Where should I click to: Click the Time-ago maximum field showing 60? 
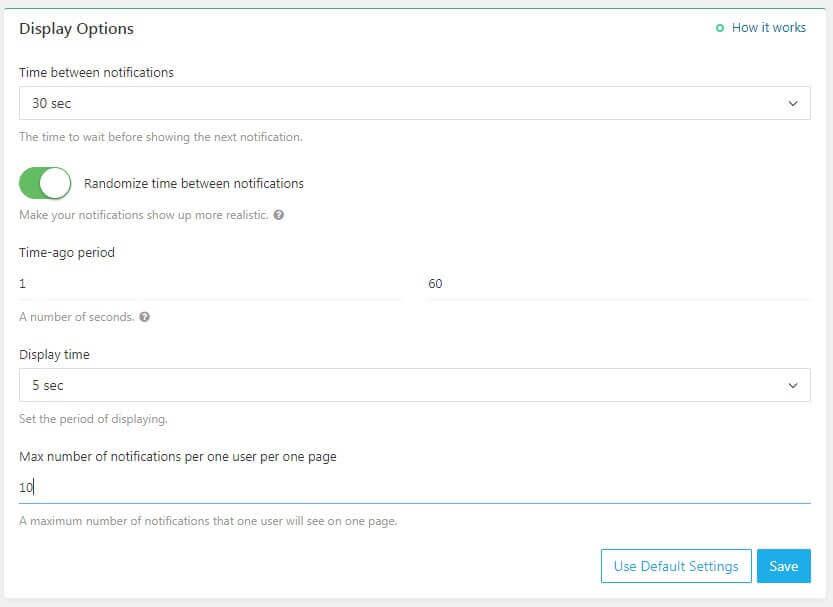pos(618,284)
